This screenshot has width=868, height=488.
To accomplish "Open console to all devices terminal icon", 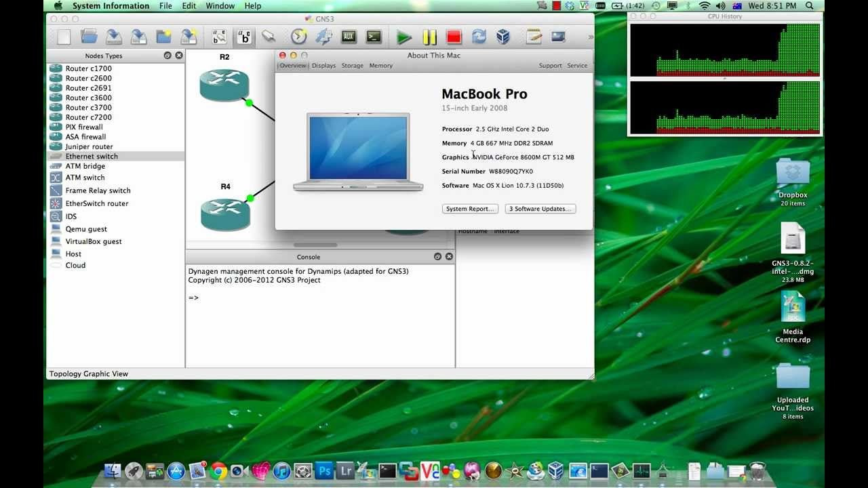I will (374, 37).
